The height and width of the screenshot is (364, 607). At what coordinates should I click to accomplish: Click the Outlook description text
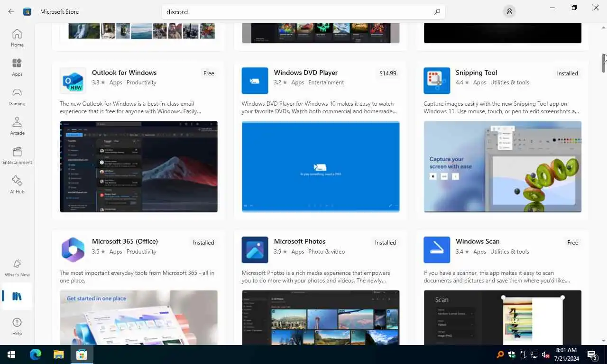click(130, 108)
